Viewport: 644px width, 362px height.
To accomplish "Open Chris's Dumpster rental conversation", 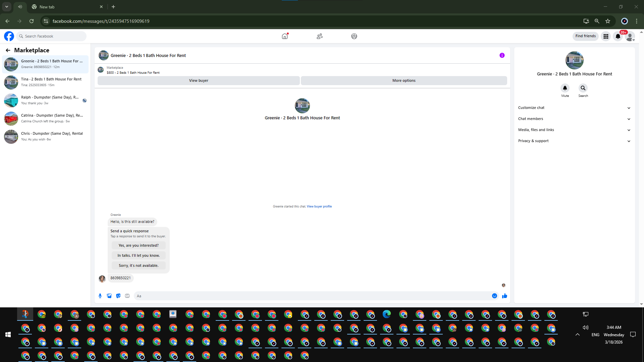I will click(x=46, y=137).
